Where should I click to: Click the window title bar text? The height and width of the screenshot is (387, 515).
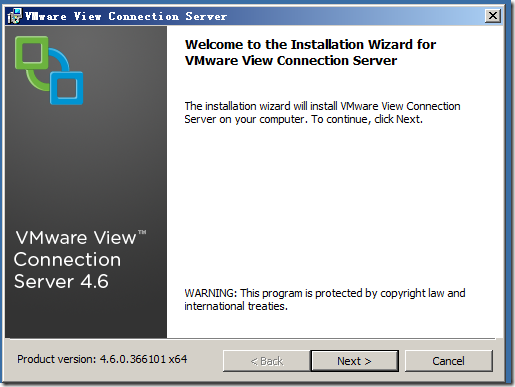point(126,16)
